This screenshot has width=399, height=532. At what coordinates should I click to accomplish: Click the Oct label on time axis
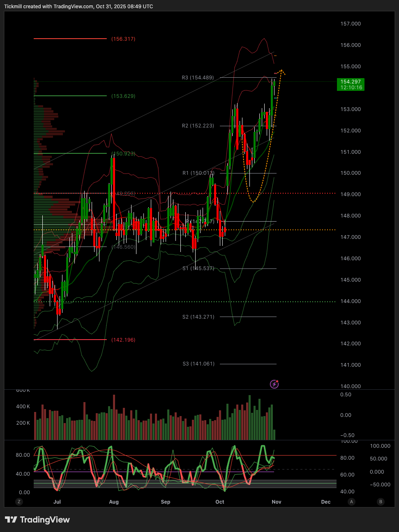point(220,502)
